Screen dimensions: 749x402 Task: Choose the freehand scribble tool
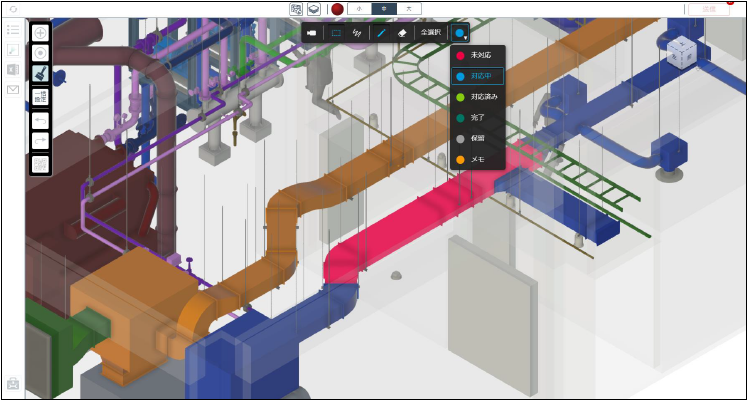click(357, 33)
